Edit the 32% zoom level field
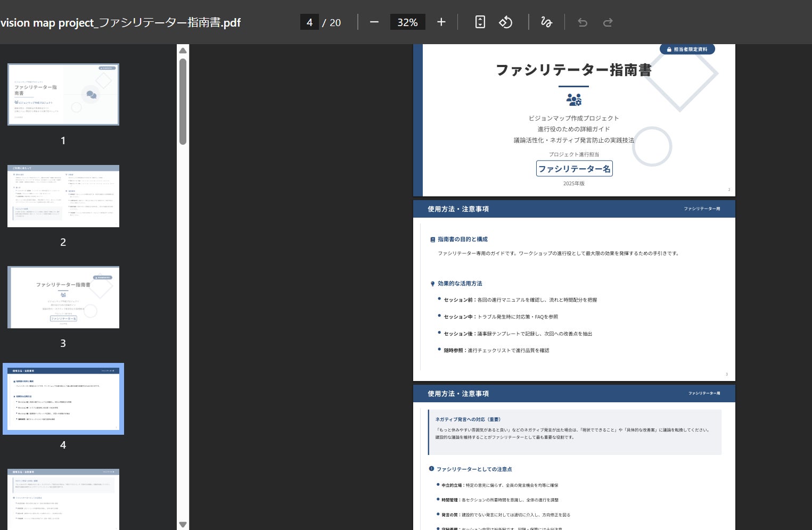Image resolution: width=812 pixels, height=530 pixels. 407,22
